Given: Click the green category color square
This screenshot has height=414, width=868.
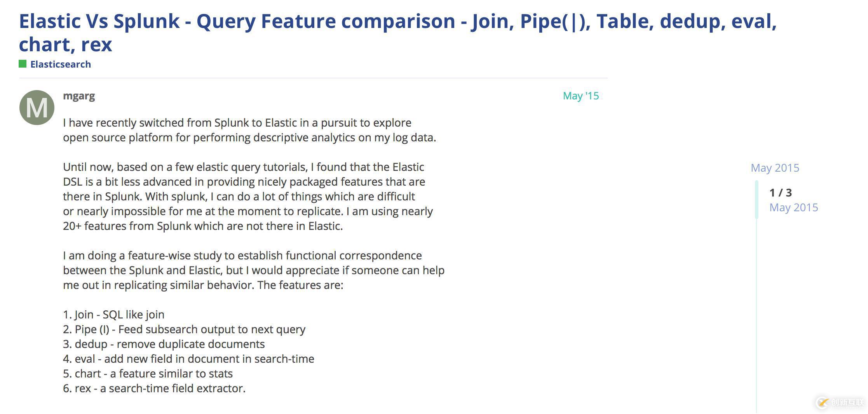Looking at the screenshot, I should pyautogui.click(x=22, y=64).
